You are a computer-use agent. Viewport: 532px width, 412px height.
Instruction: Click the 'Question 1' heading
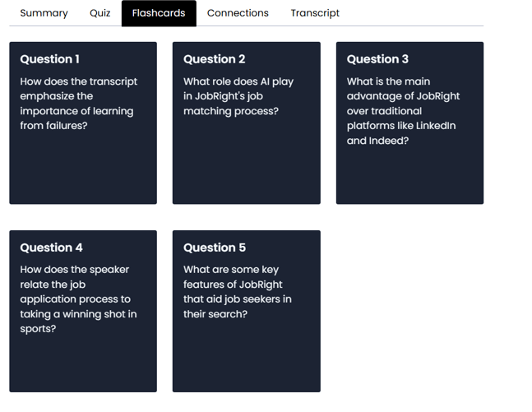coord(50,59)
